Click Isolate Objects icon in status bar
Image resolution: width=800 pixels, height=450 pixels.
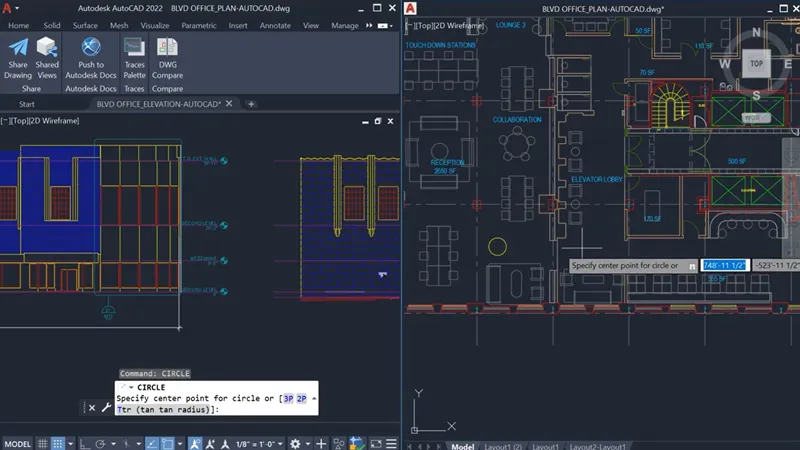[x=339, y=444]
